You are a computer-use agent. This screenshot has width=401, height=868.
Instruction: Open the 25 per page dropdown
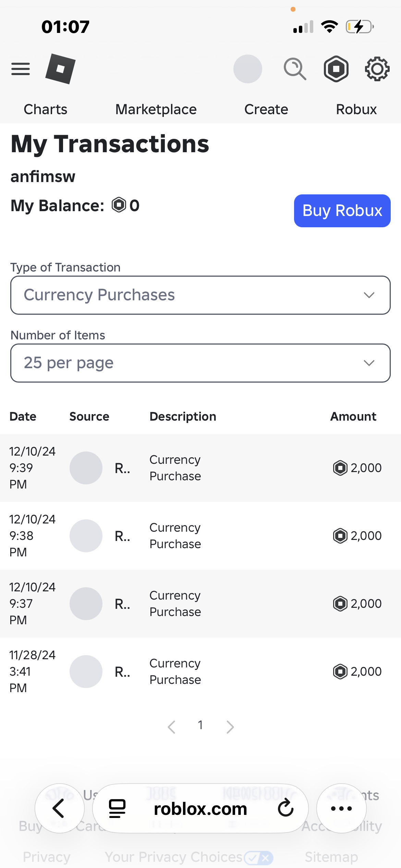point(200,363)
